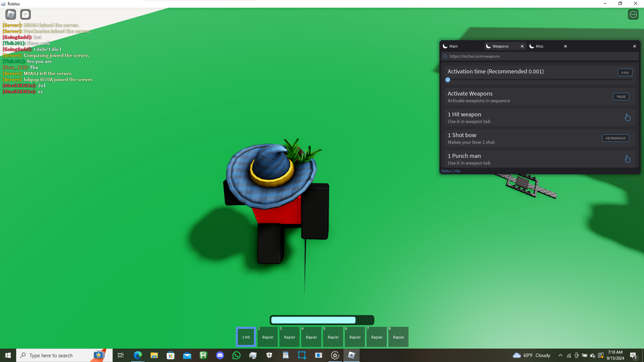Click the 1 Punch man hand icon

point(627,159)
